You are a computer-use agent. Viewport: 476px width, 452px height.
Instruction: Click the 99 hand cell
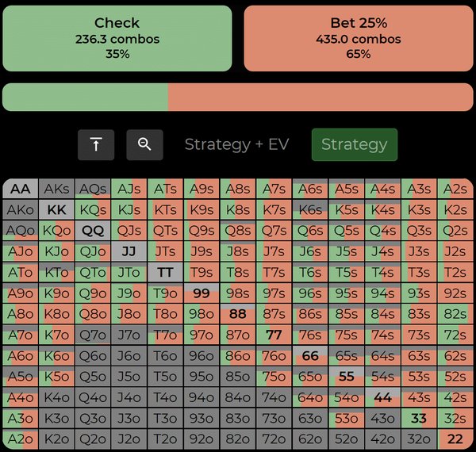pos(202,293)
